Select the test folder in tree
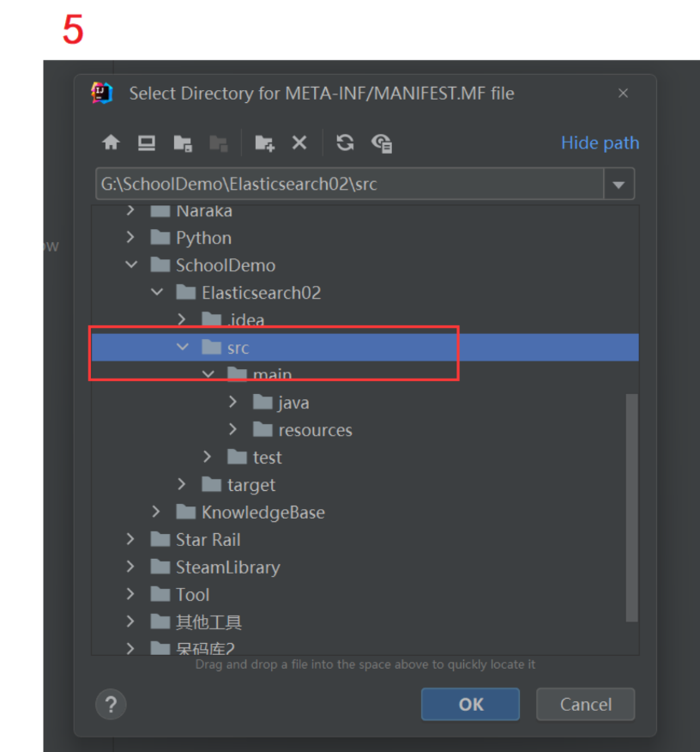The width and height of the screenshot is (700, 752). click(267, 458)
